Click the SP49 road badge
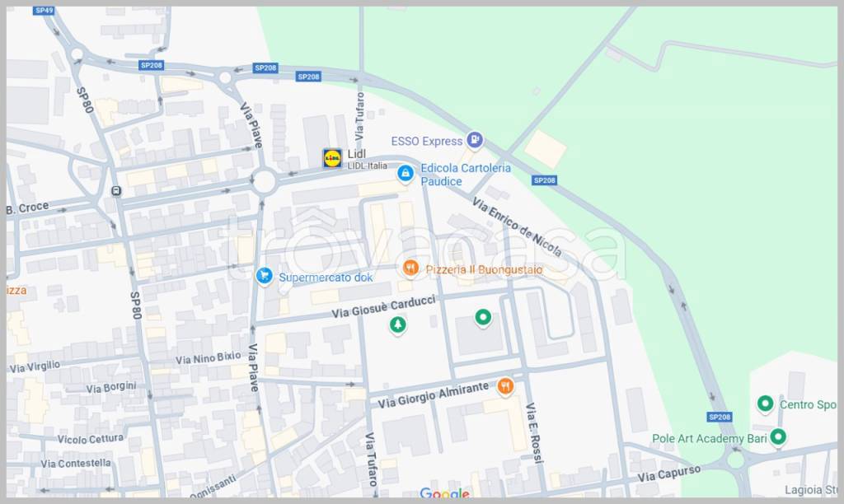The height and width of the screenshot is (504, 844). point(44,11)
